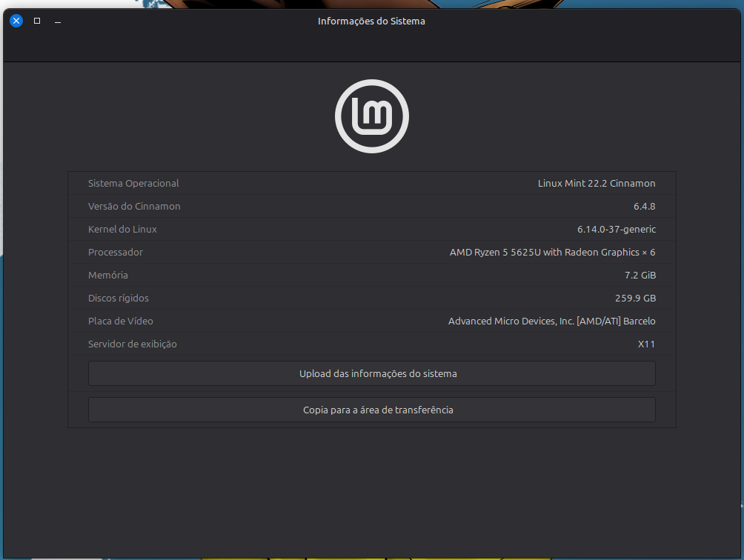744x560 pixels.
Task: Click the Linux Mint 22.2 Cinnamon value
Action: click(x=597, y=183)
